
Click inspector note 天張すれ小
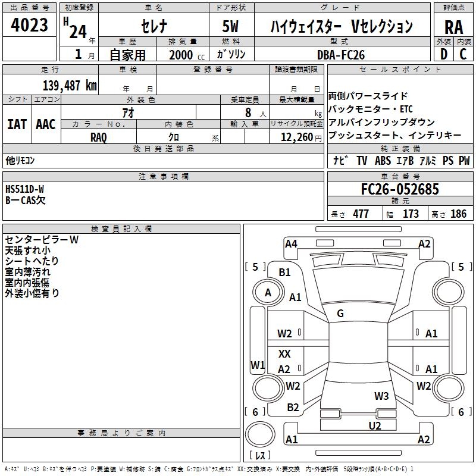[27, 250]
